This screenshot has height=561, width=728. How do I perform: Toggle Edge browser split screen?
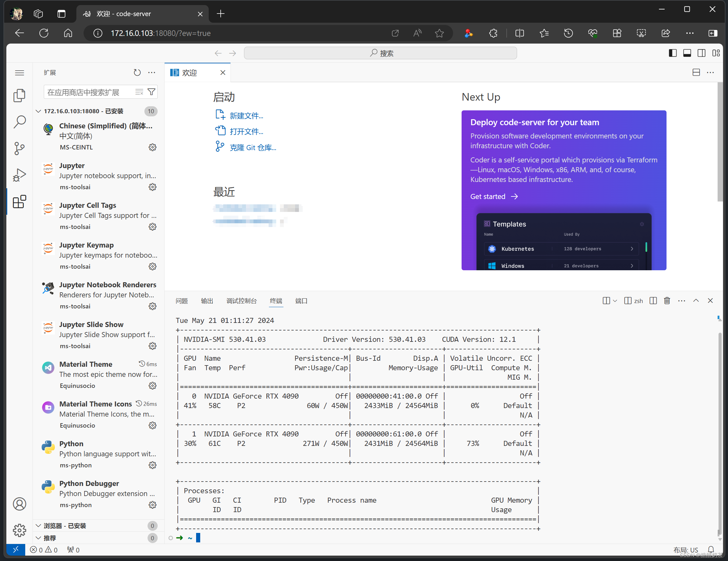coord(520,33)
